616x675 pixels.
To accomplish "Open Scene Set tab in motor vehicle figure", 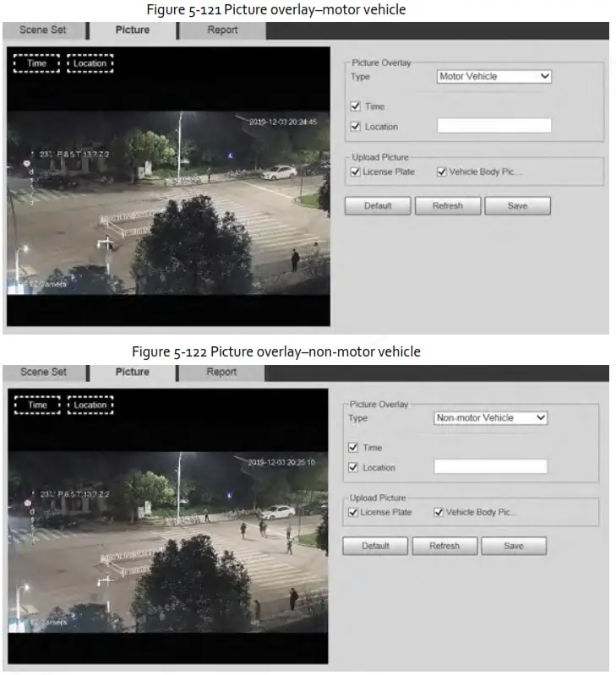I will tap(43, 30).
